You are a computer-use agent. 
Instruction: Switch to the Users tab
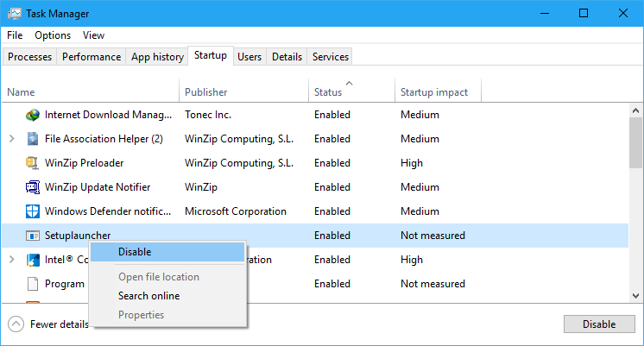tap(249, 57)
